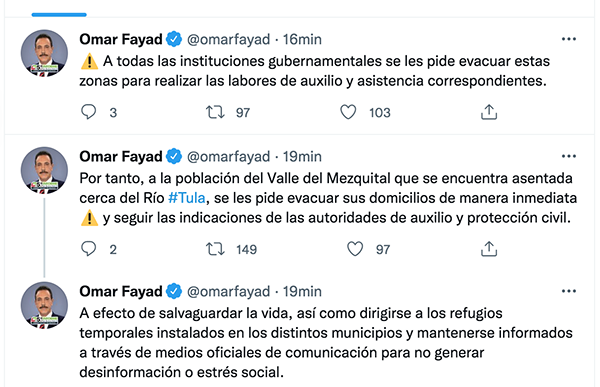The width and height of the screenshot is (600, 387).
Task: Open the verified badge on second tweet
Action: pos(174,156)
